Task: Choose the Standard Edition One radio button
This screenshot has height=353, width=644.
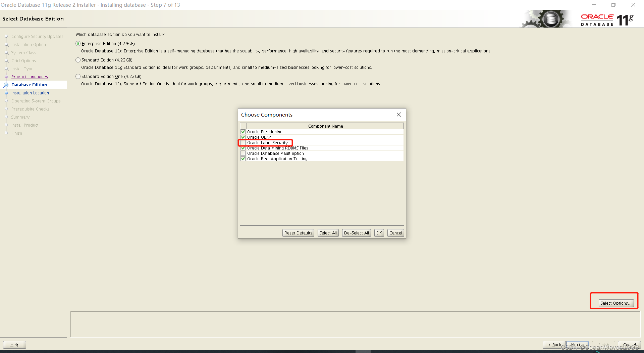Action: pos(78,77)
